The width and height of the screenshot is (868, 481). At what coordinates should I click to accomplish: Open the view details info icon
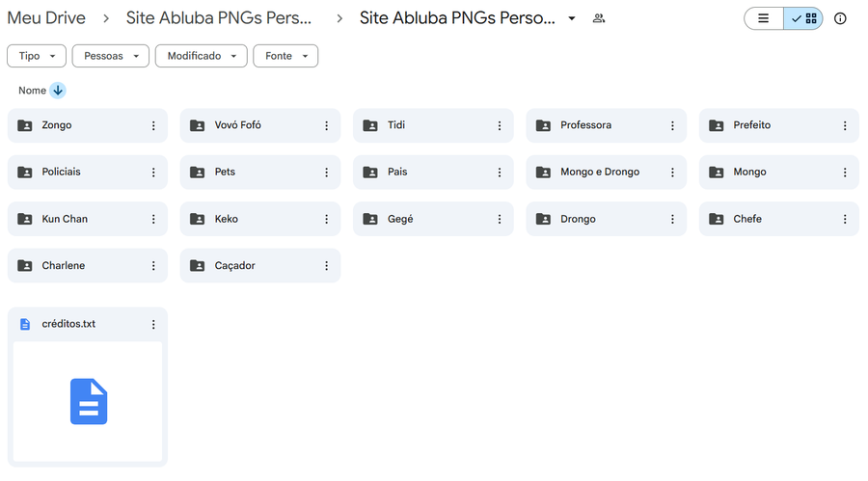tap(840, 18)
